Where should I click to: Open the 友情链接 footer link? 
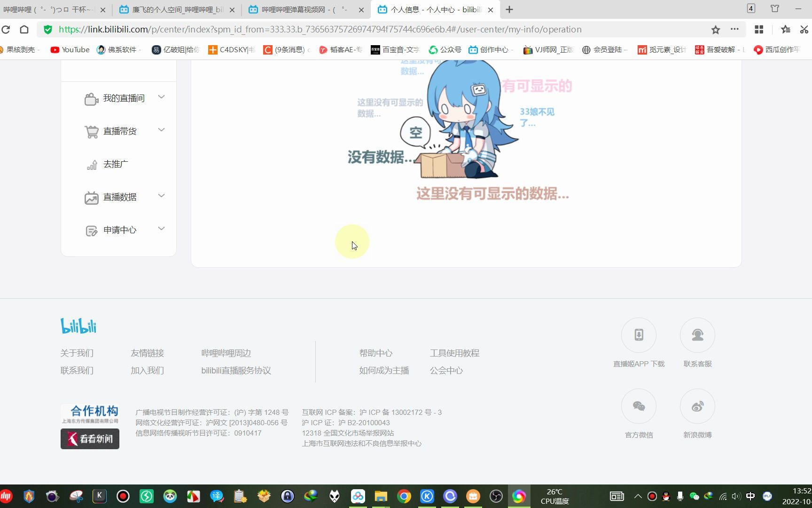click(147, 353)
